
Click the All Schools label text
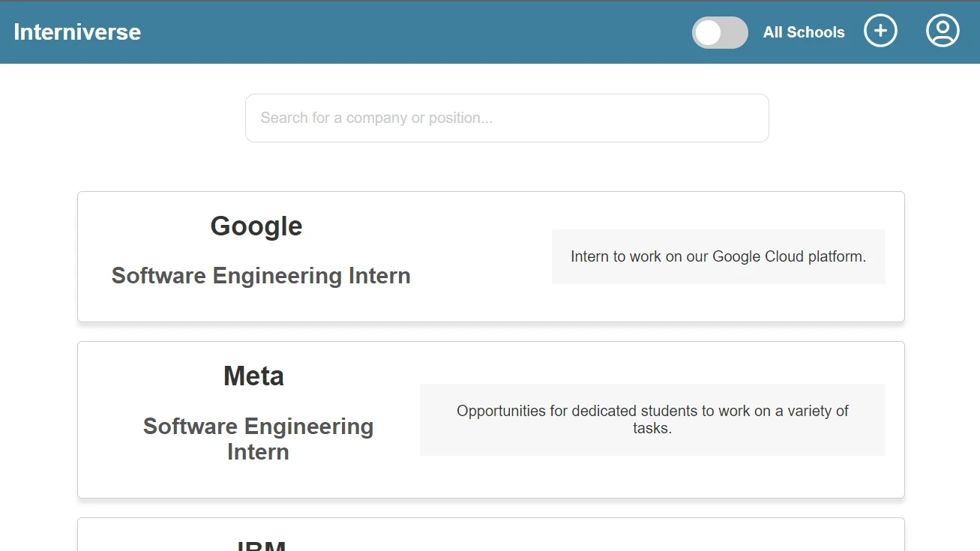click(x=804, y=32)
